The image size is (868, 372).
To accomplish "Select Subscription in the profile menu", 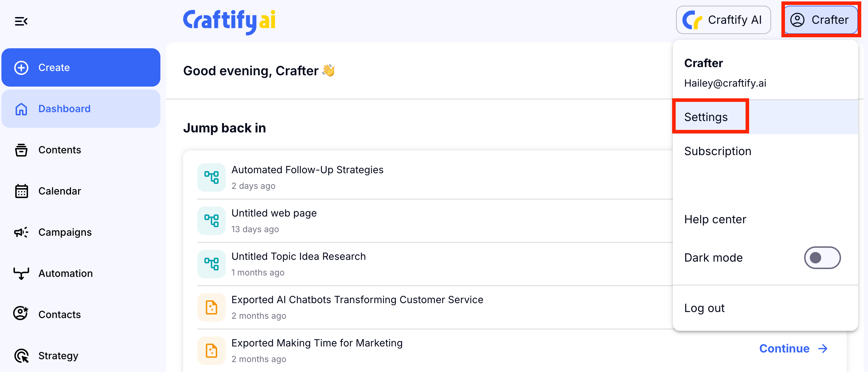I will 718,151.
